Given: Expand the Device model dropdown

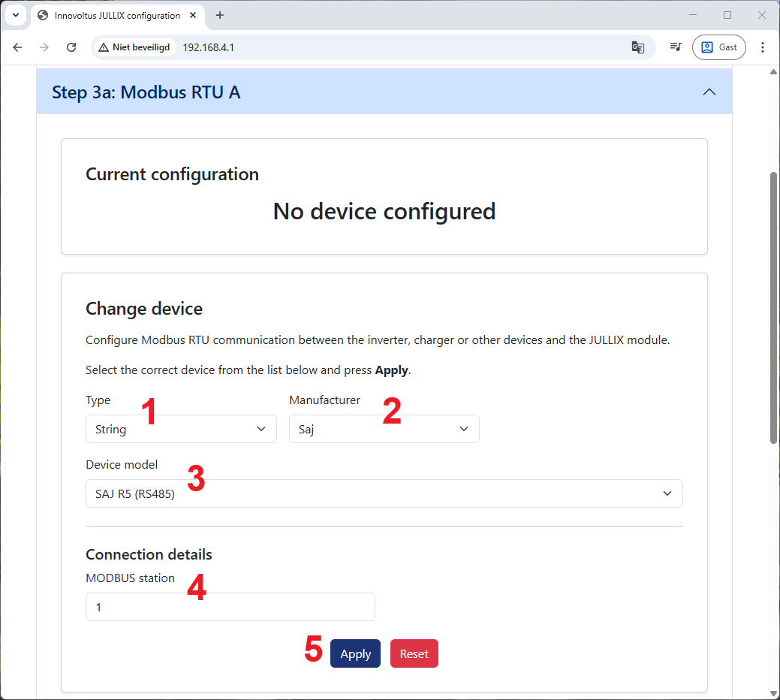Looking at the screenshot, I should [x=384, y=493].
